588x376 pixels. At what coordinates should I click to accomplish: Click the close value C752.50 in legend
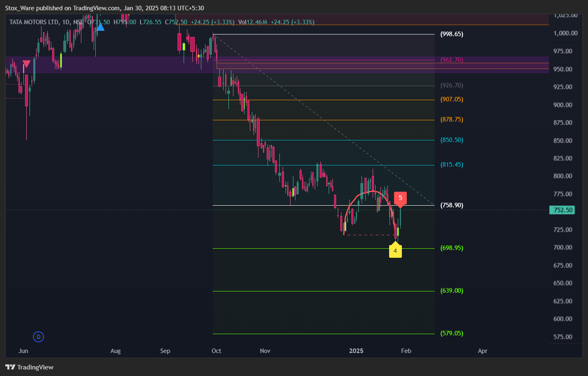point(176,22)
